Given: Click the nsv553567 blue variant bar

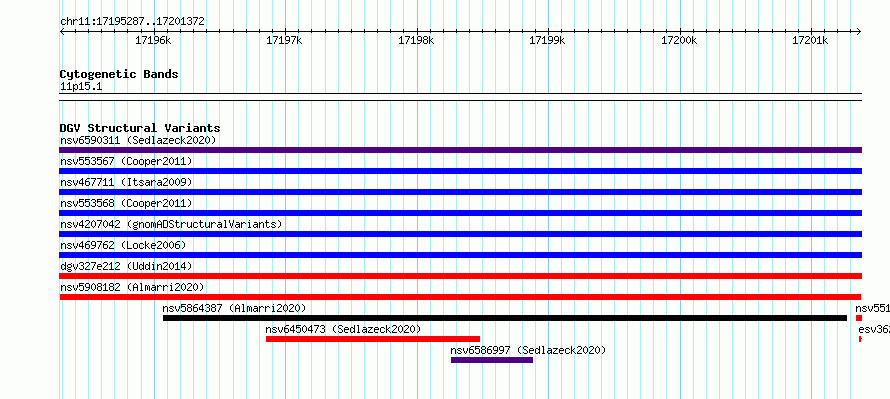Looking at the screenshot, I should [x=460, y=171].
